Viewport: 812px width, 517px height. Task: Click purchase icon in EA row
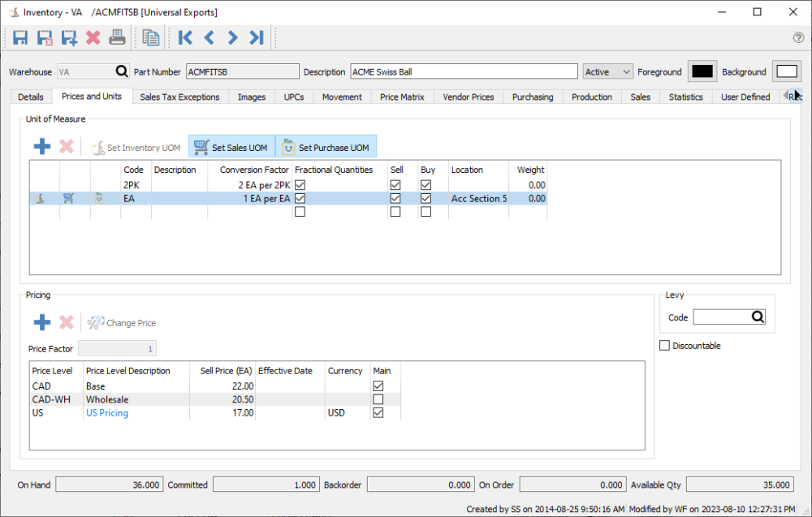(99, 198)
